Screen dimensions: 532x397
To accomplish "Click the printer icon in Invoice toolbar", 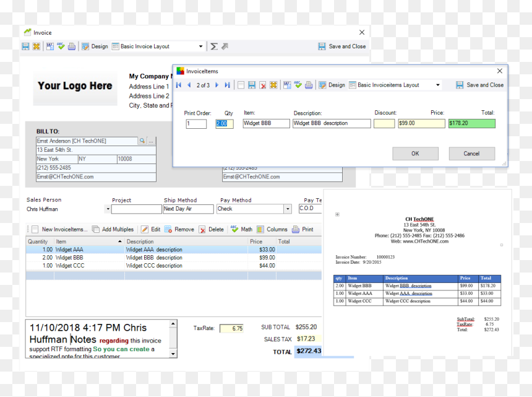I will point(72,46).
